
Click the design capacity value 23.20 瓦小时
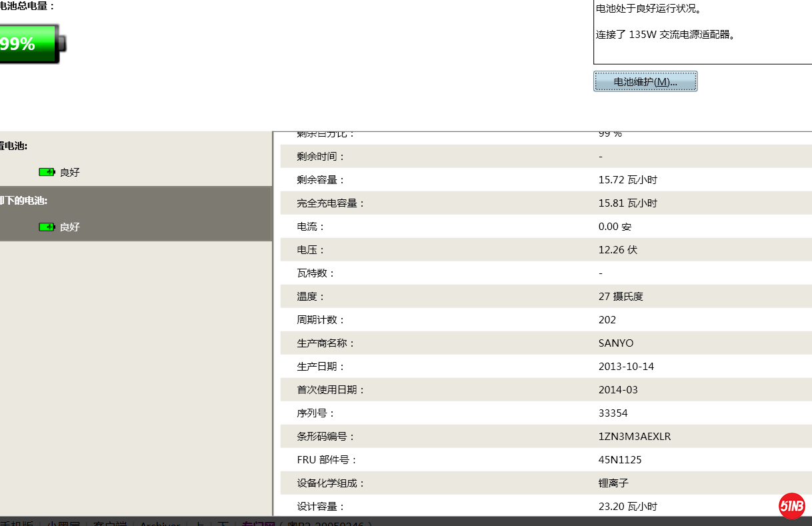tap(628, 507)
